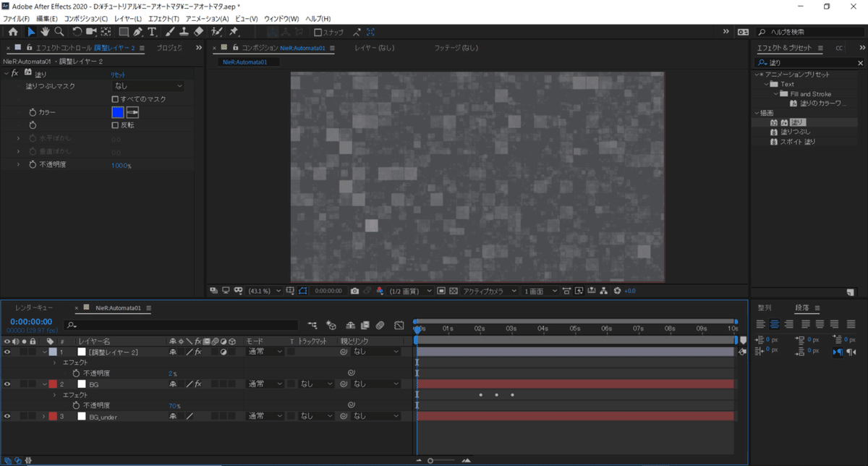Open the 塗りつぶしマスク dropdown
Image resolution: width=868 pixels, height=466 pixels.
click(x=148, y=86)
